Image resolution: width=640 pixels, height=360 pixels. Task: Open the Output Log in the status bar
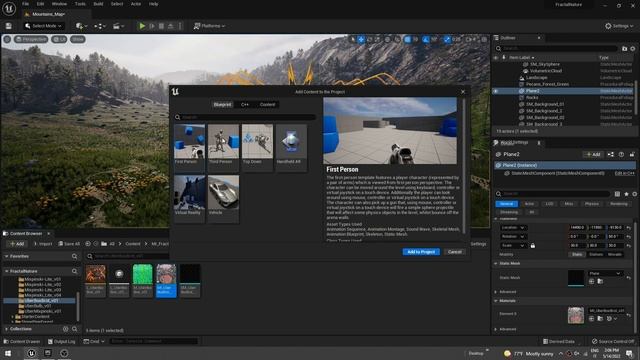coord(61,341)
